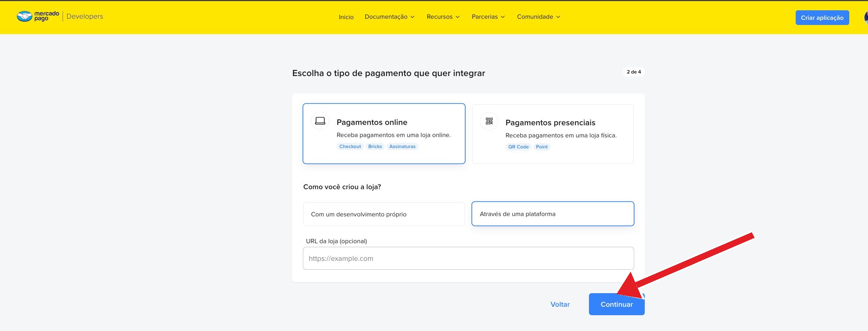The height and width of the screenshot is (331, 868).
Task: Open the Parcerias dropdown menu
Action: (488, 17)
